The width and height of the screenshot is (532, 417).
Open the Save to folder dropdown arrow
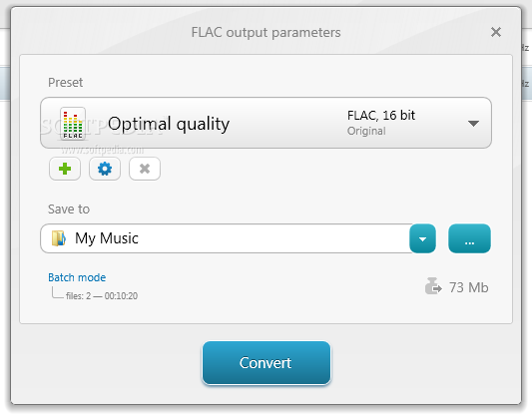coord(422,238)
